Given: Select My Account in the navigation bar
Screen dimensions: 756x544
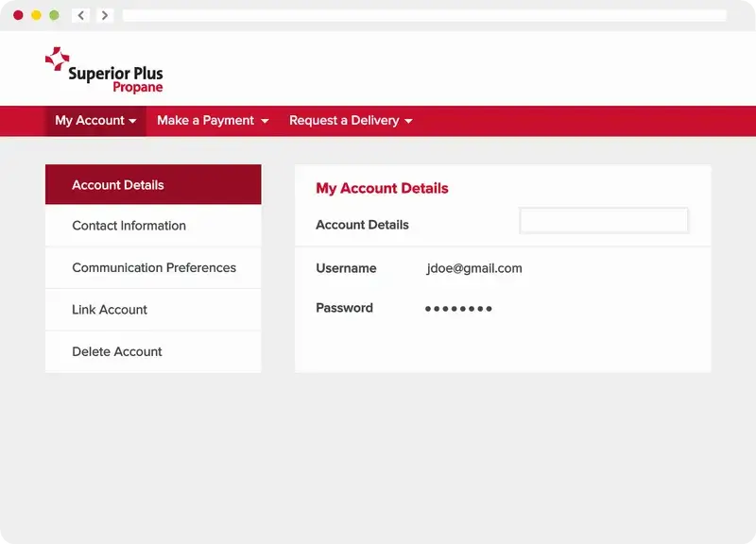Looking at the screenshot, I should pyautogui.click(x=94, y=121).
